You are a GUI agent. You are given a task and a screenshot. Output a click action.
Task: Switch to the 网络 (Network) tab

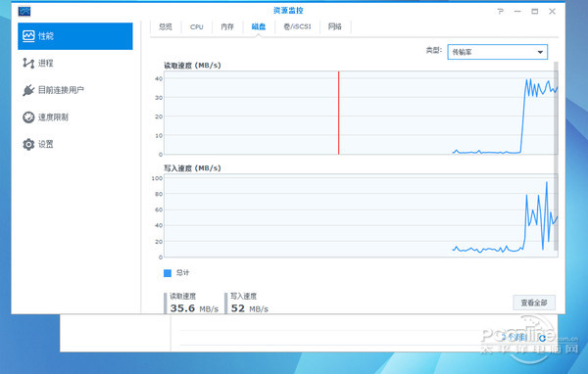335,26
